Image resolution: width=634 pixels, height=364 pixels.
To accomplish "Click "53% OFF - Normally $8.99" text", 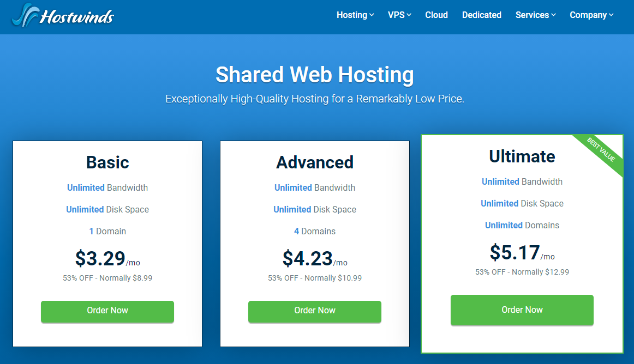I will click(107, 278).
